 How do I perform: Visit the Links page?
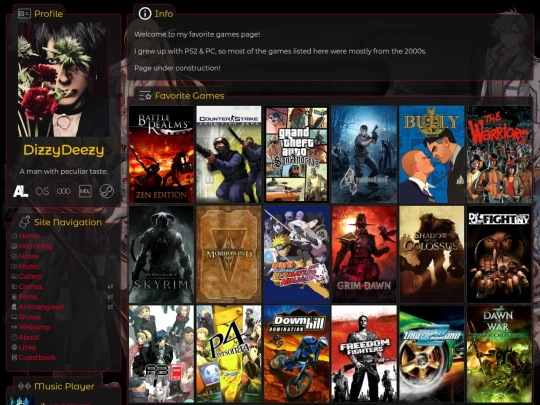click(x=28, y=347)
